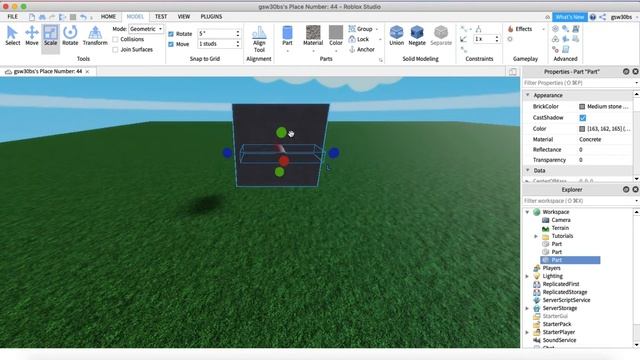Screen dimensions: 640x360
Task: Click the red center scale handle
Action: pyautogui.click(x=284, y=161)
